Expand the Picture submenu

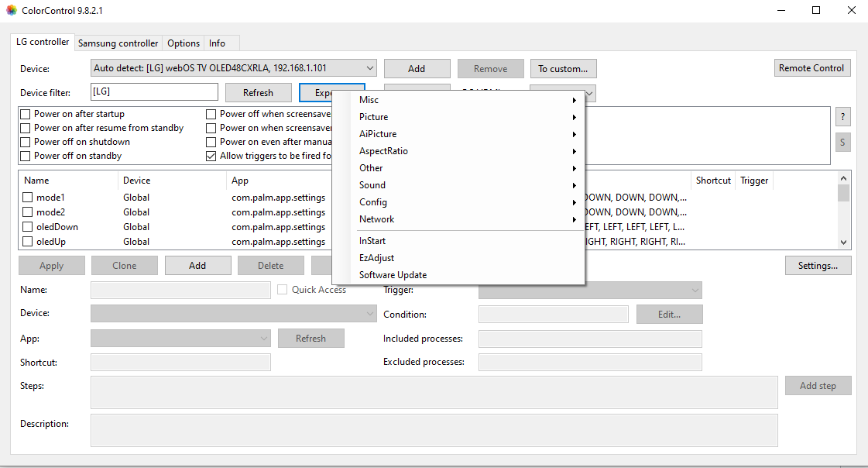[374, 117]
